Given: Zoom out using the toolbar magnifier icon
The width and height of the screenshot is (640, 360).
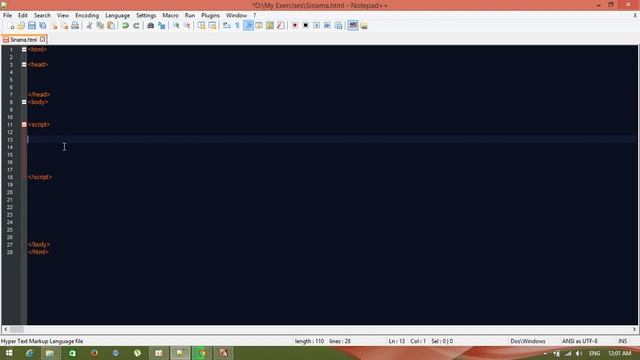Looking at the screenshot, I should coord(187,26).
